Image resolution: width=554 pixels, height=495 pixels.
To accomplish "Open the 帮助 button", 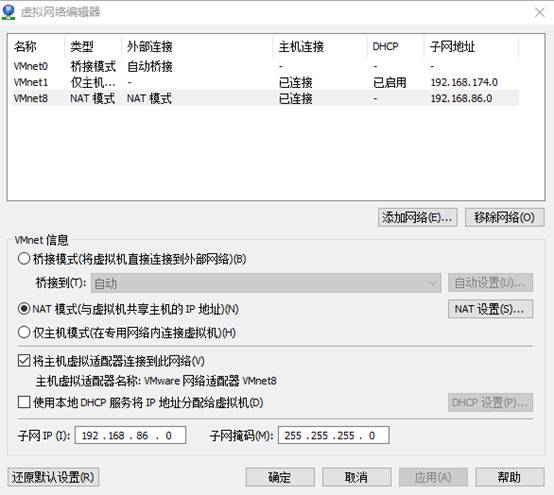I will (x=509, y=477).
